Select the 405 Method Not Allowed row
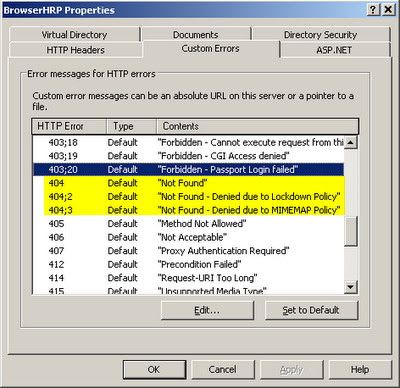 point(188,224)
